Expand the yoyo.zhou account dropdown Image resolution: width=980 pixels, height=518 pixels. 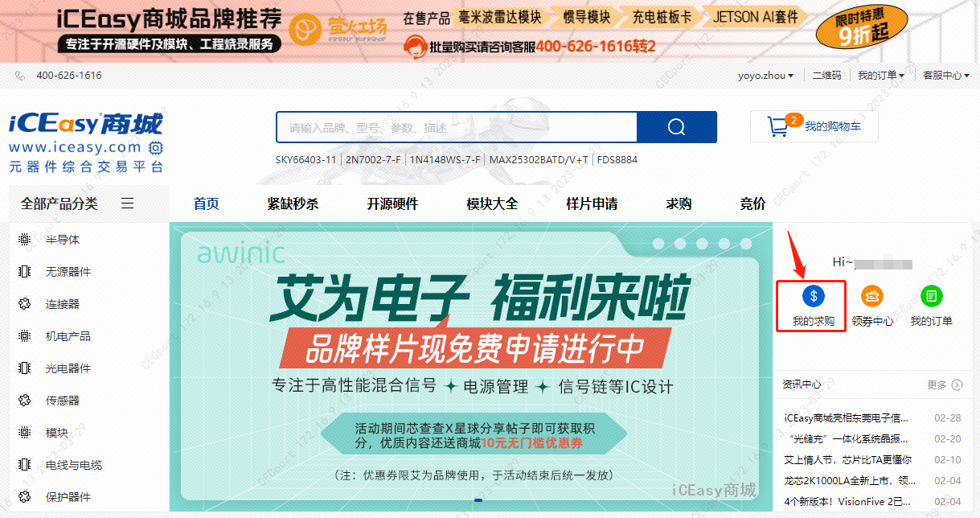(766, 76)
